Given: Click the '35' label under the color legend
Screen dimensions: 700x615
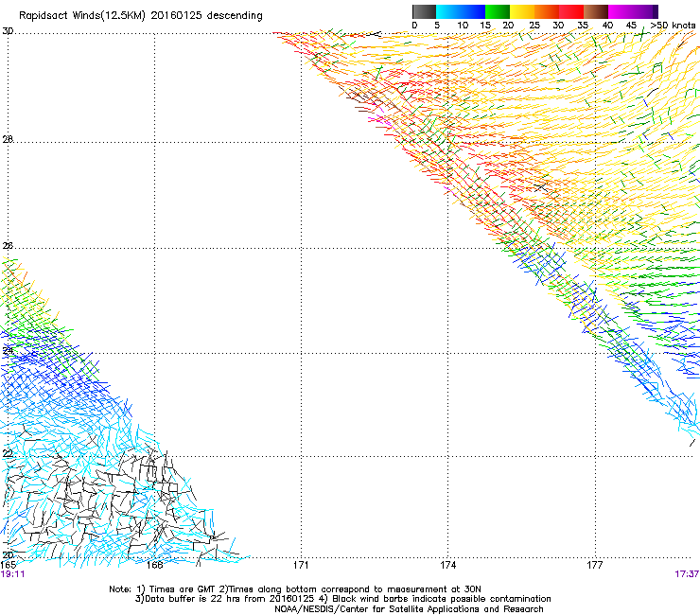Looking at the screenshot, I should point(583,26).
